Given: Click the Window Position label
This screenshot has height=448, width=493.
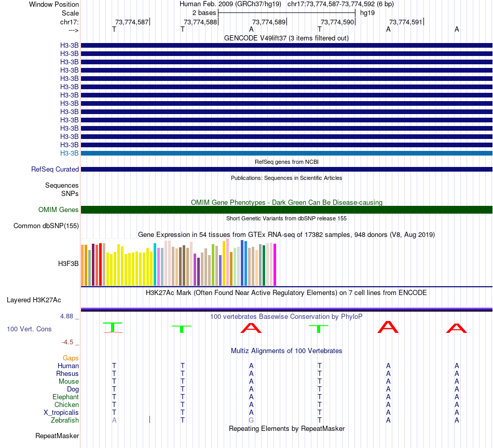Looking at the screenshot, I should (54, 4).
